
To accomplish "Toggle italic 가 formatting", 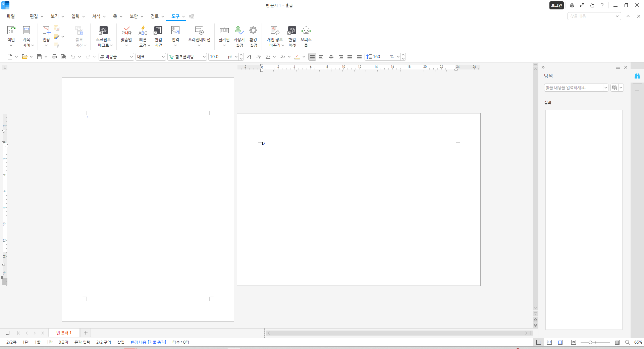I will click(259, 57).
